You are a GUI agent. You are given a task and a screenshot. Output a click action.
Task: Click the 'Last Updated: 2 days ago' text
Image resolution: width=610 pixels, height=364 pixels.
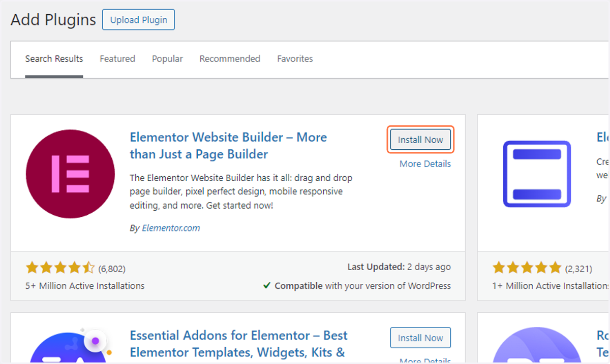[x=399, y=267]
